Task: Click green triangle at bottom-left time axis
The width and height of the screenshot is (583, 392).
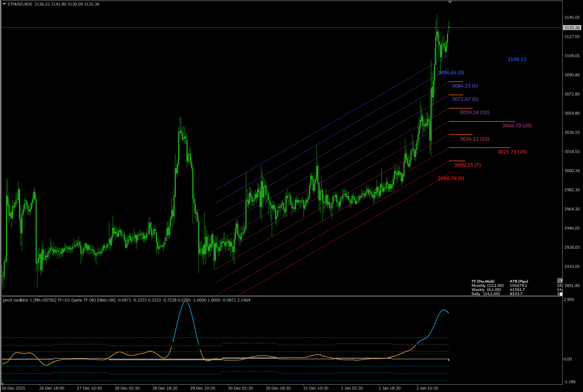Action: click(3, 383)
